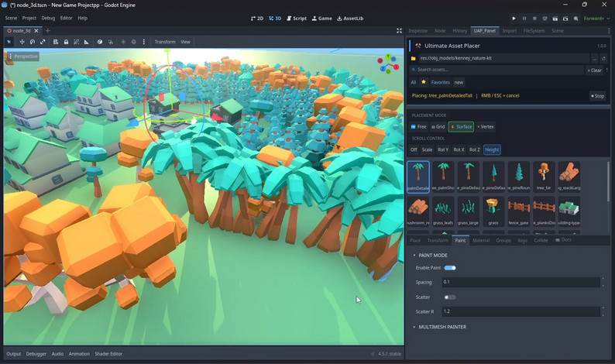Image resolution: width=615 pixels, height=364 pixels.
Task: Run the current scene
Action: click(555, 19)
